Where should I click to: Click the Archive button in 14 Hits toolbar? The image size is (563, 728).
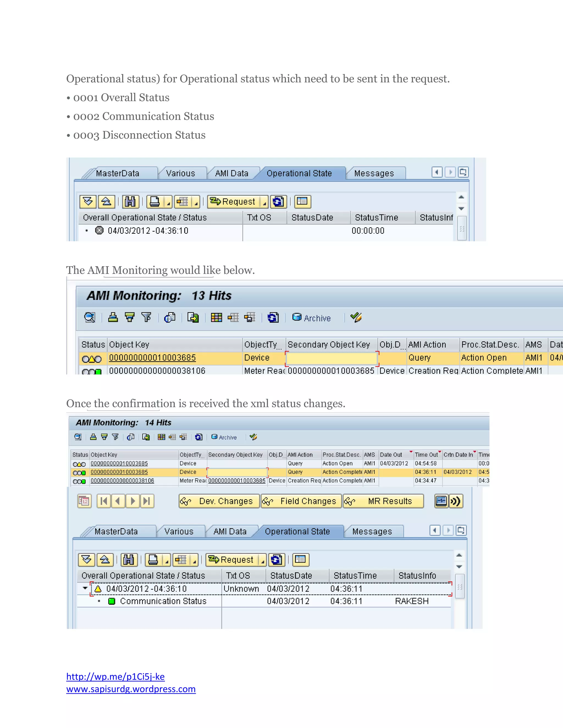tap(224, 437)
